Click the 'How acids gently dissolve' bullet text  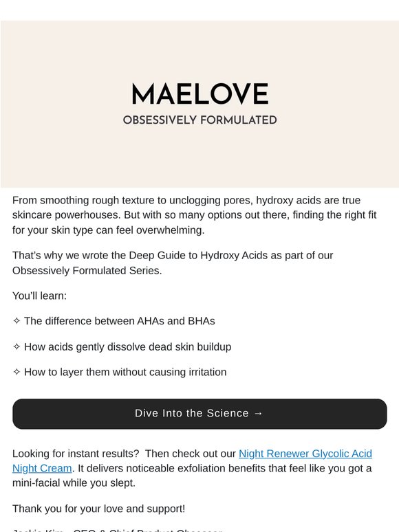pyautogui.click(x=128, y=346)
